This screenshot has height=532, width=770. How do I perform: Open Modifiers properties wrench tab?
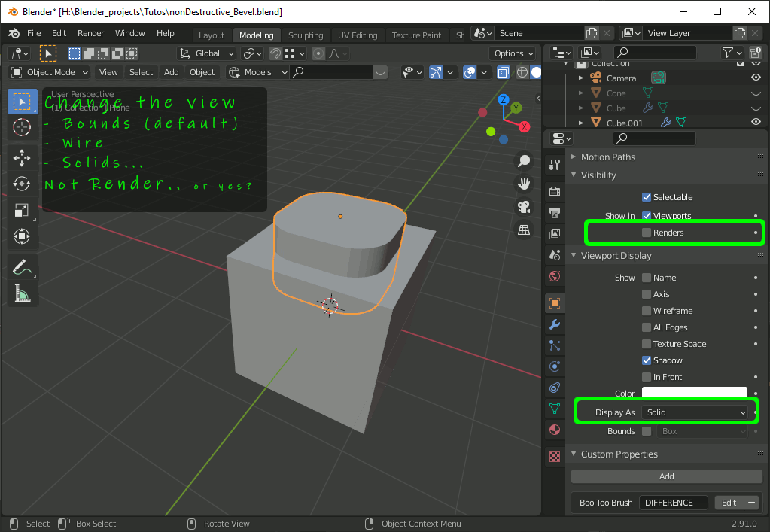pyautogui.click(x=555, y=324)
